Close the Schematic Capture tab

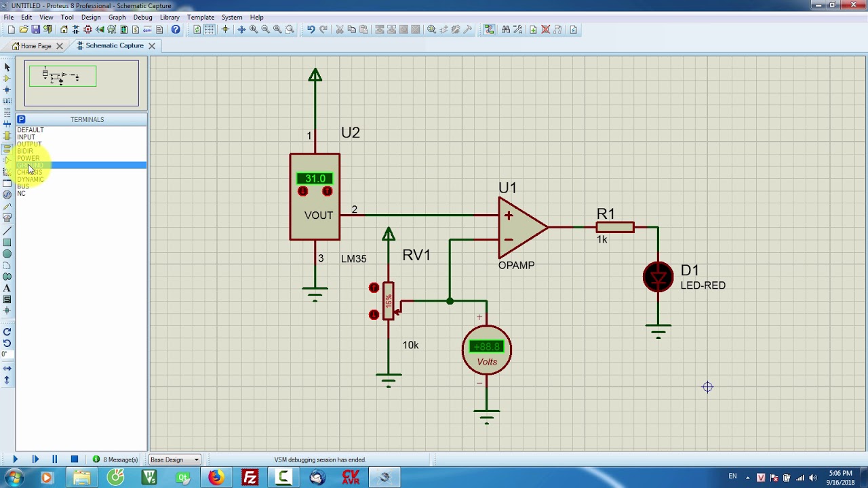pos(152,46)
